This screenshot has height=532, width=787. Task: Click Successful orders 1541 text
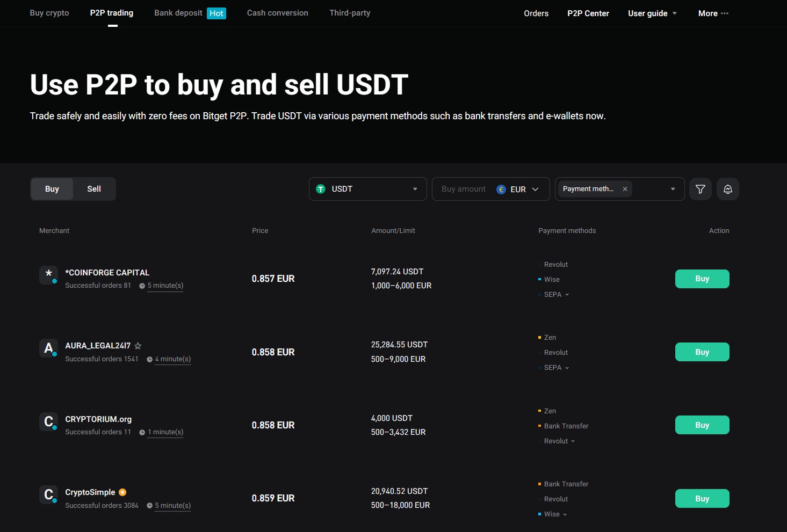102,359
